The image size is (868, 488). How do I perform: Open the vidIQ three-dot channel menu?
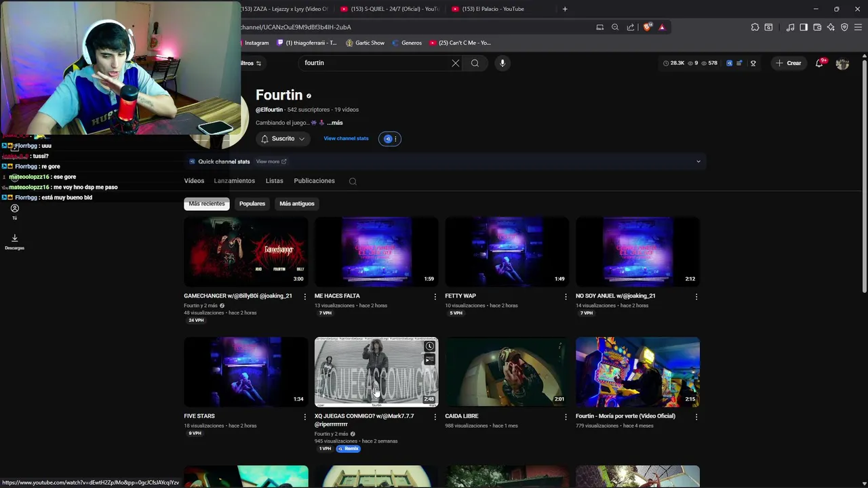coord(395,139)
